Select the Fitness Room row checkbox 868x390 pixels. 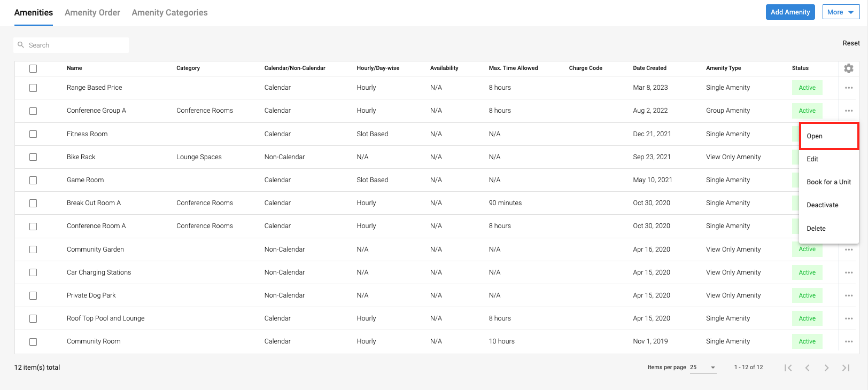pos(33,134)
